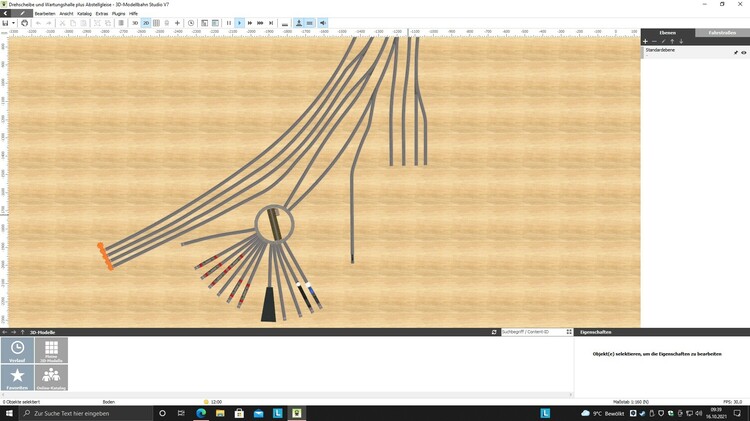Click the Windows taskbar search box

85,413
